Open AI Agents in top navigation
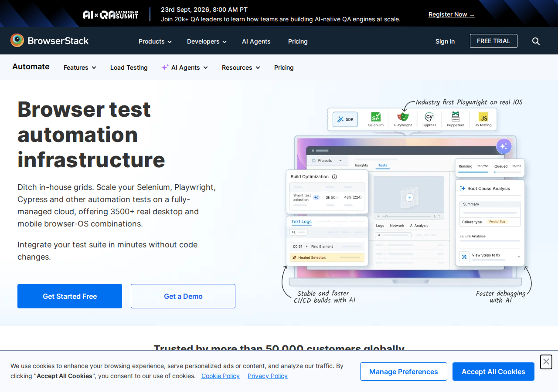 click(256, 41)
